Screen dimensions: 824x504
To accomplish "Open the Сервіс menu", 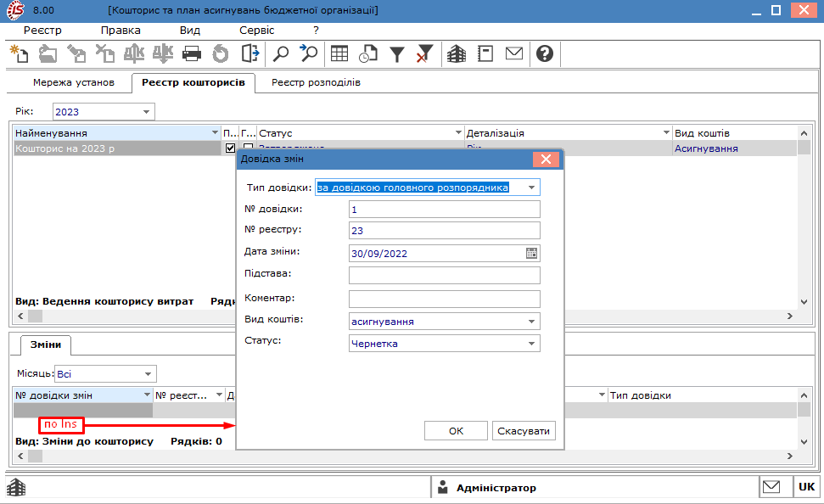I will click(257, 31).
